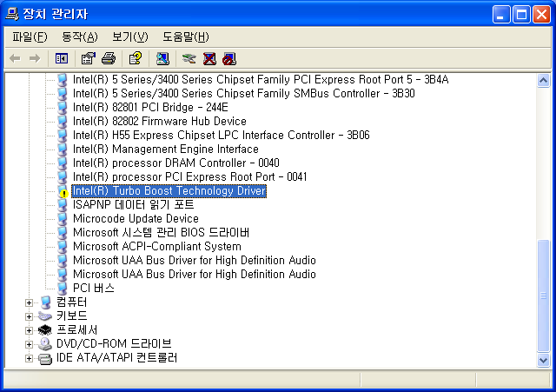Click the warning icon beside Turbo Boost driver

(63, 191)
